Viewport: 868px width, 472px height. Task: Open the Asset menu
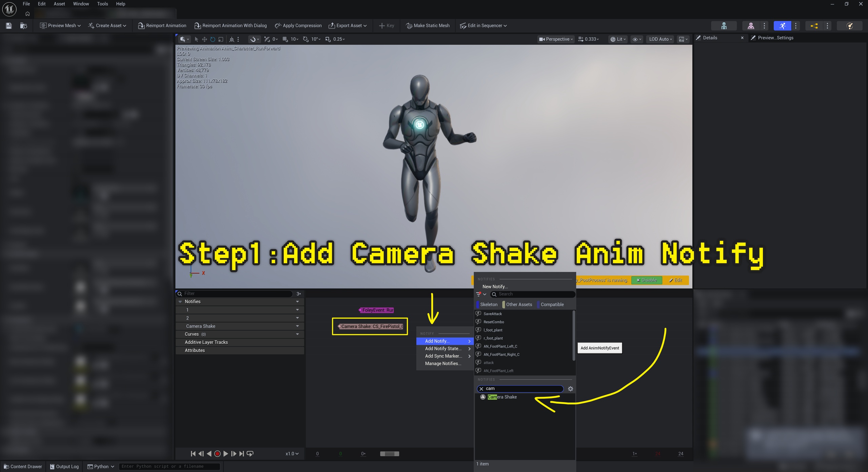coord(59,4)
